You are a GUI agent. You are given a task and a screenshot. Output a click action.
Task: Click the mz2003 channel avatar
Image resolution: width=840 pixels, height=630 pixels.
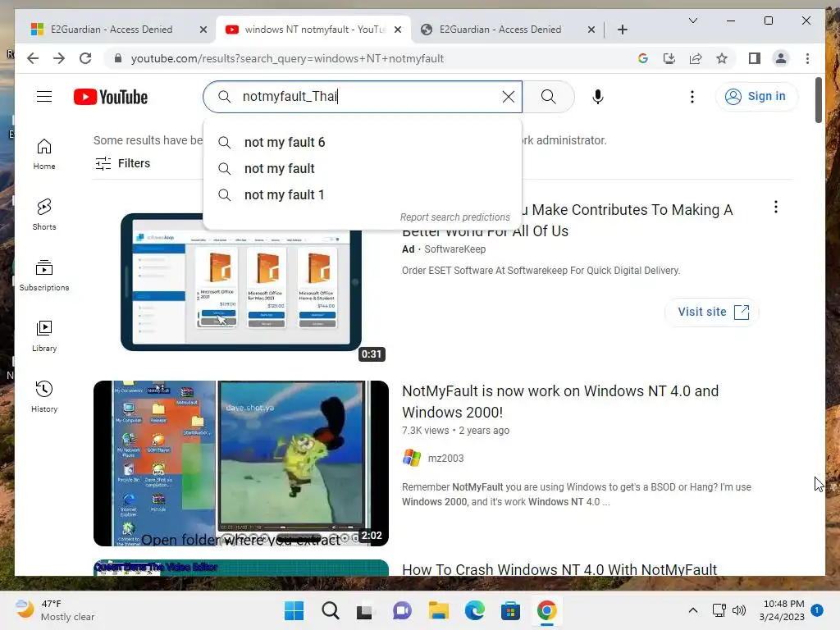click(412, 458)
